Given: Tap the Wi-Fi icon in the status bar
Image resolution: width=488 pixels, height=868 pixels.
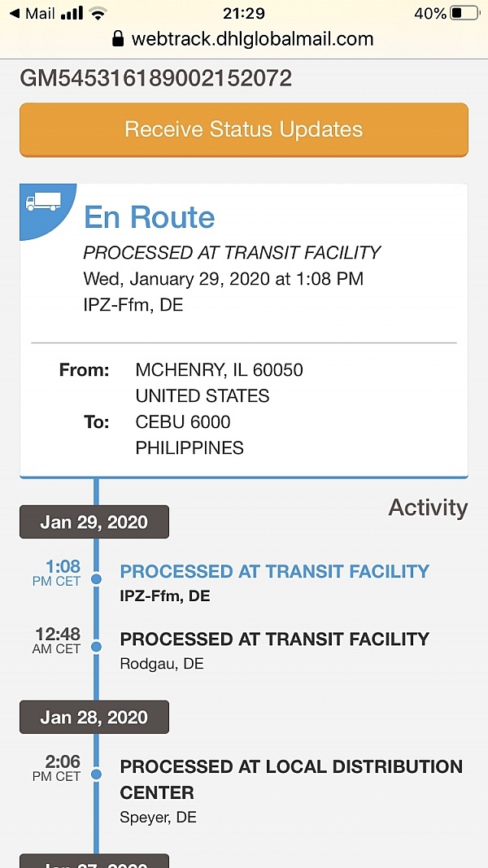Looking at the screenshot, I should (x=98, y=13).
